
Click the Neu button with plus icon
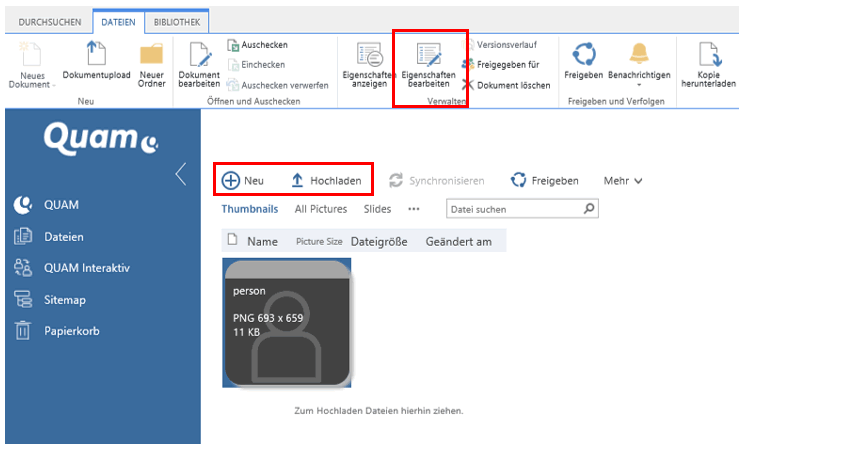tap(243, 180)
